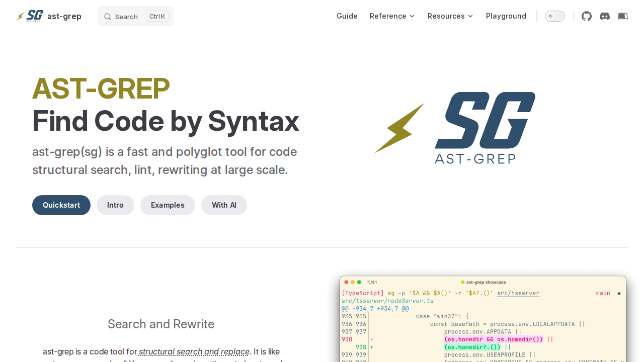This screenshot has height=362, width=644.
Task: Click the ast-grep site title text
Action: [64, 16]
